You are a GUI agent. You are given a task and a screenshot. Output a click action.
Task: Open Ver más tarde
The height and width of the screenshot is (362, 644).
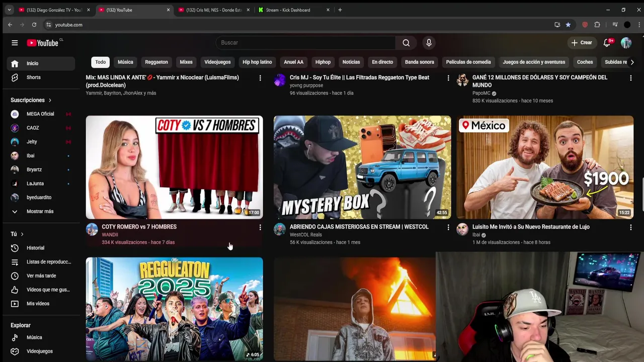[41, 276]
